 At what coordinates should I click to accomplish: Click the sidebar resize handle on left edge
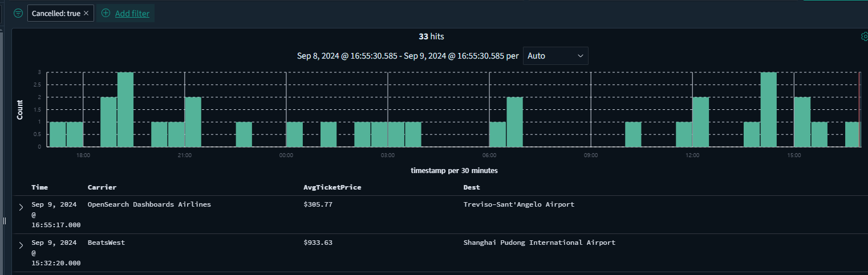[5, 221]
